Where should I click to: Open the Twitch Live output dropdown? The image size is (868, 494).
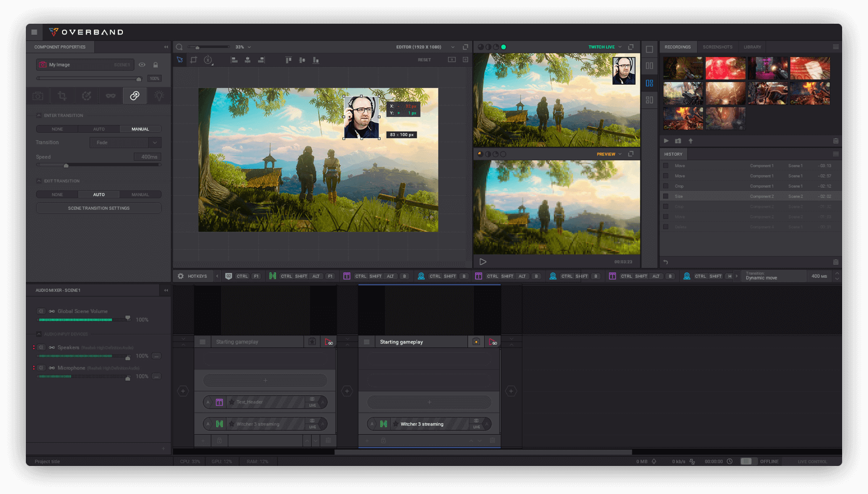coord(620,47)
